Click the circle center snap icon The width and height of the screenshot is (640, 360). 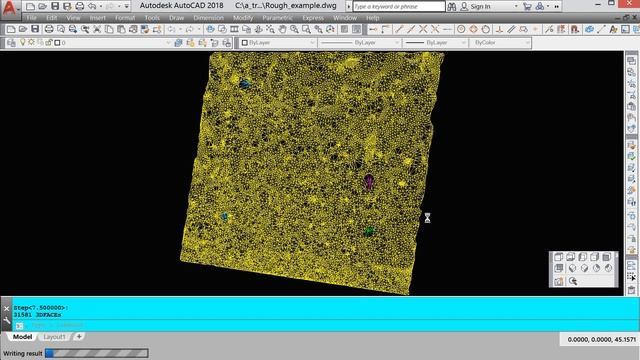point(461,29)
